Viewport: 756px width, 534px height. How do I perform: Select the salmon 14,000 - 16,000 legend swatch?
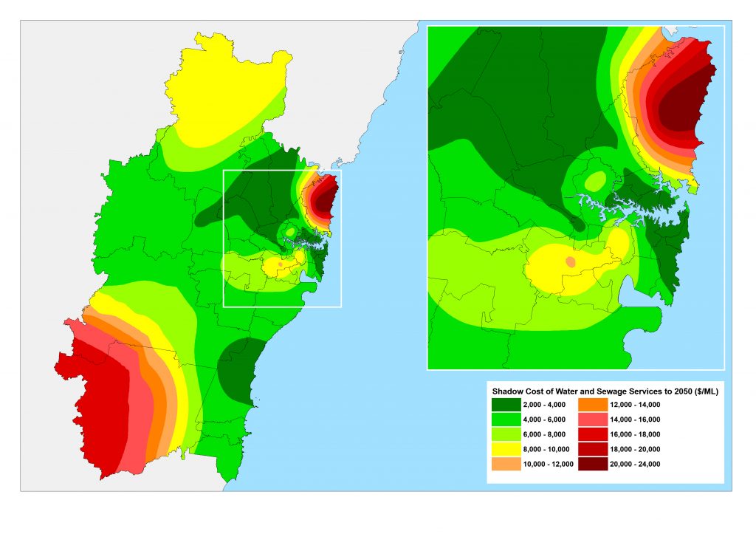click(594, 420)
